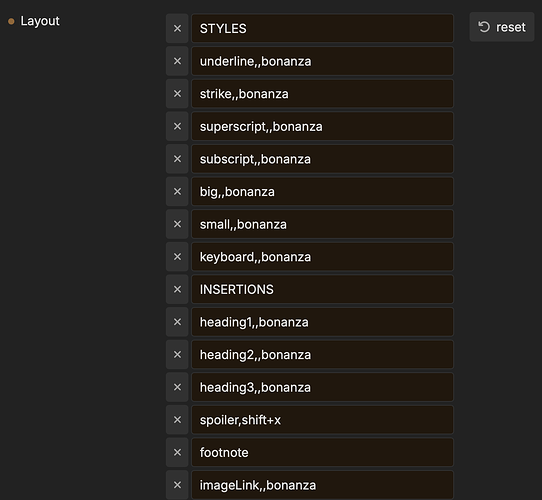Delete the keyboard,,bonanza entry
This screenshot has width=542, height=500.
[x=177, y=257]
